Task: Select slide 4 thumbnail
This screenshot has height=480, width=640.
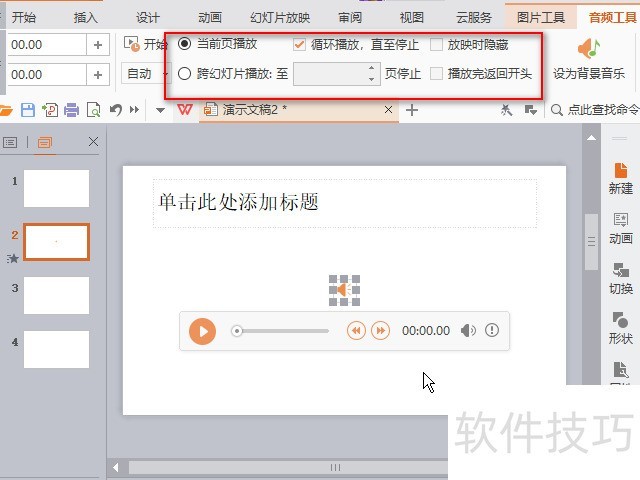Action: click(56, 349)
